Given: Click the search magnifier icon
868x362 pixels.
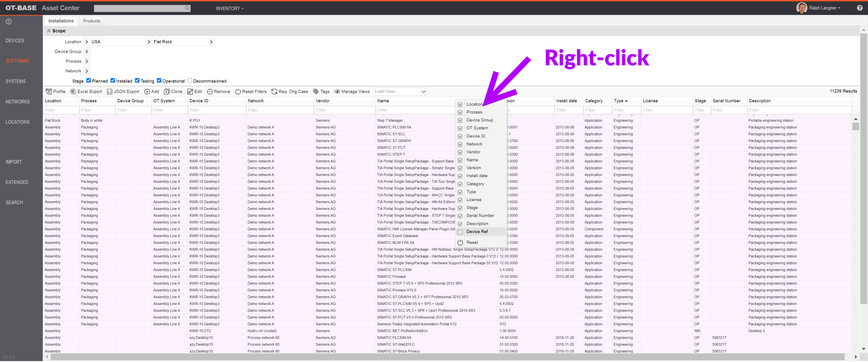Looking at the screenshot, I should pos(187,8).
